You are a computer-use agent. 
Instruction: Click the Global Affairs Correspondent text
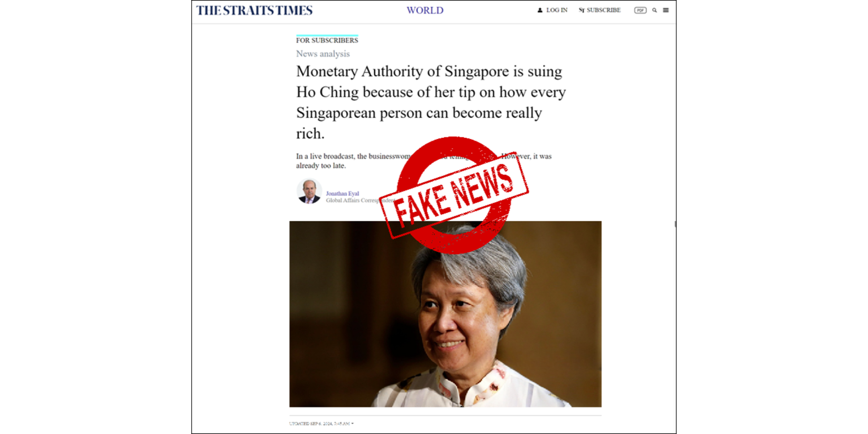coord(360,200)
